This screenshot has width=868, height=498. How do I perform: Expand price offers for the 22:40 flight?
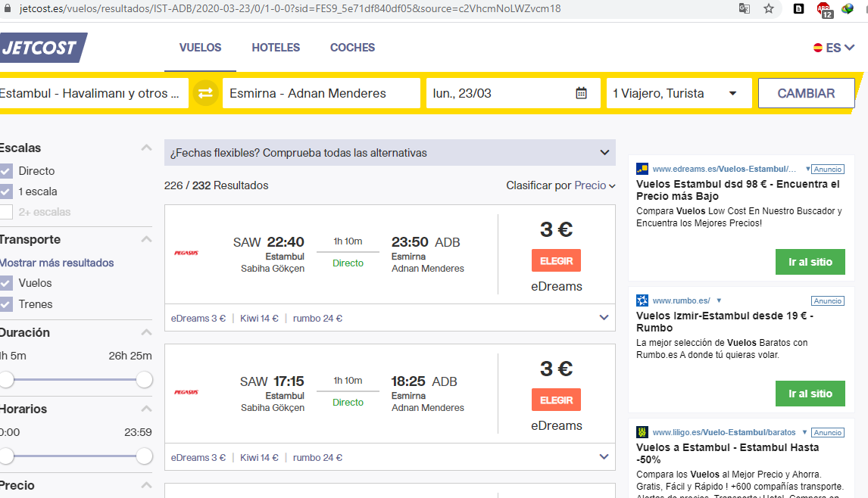(x=604, y=318)
